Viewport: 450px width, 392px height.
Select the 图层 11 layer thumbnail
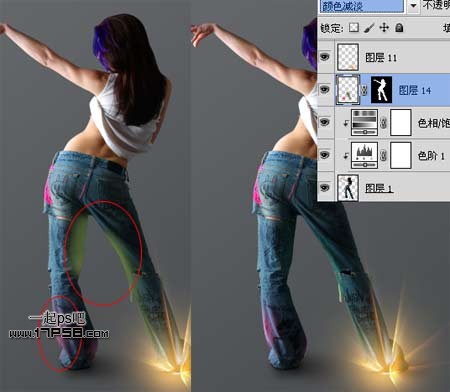348,57
